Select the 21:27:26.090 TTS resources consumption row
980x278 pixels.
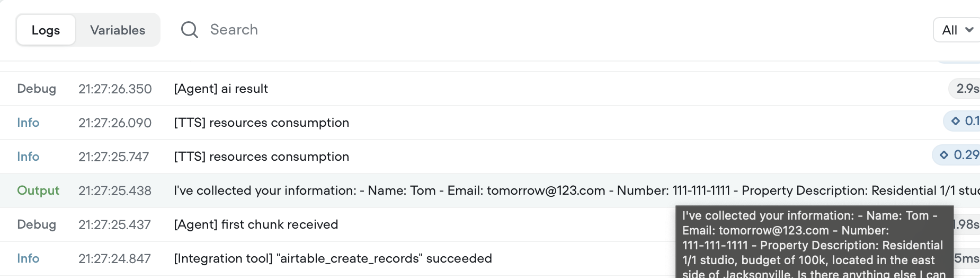(x=490, y=123)
